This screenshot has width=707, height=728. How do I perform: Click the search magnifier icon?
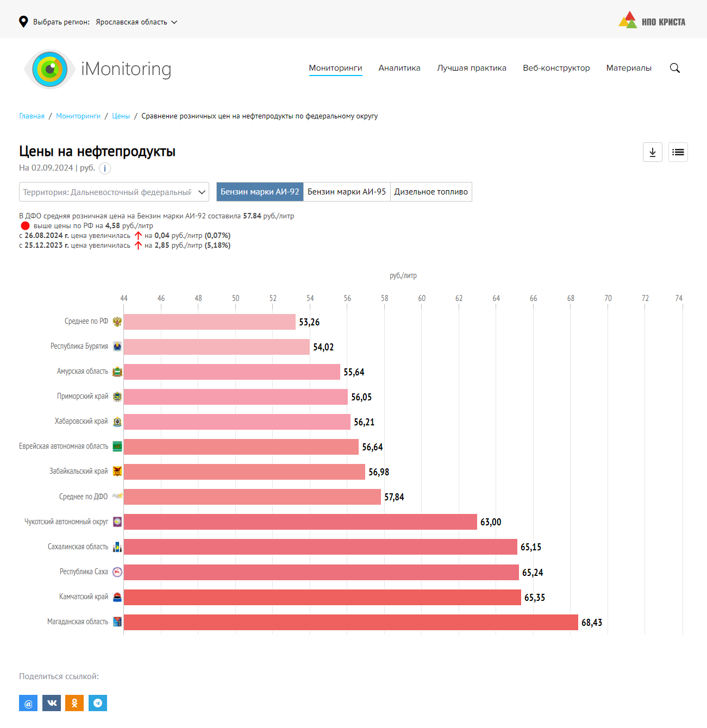pos(674,68)
